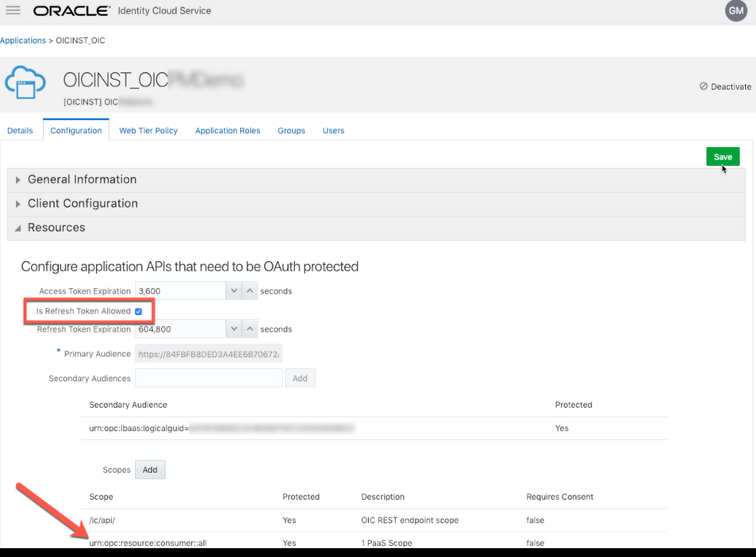Click the Deactivate button
Viewport: 756px width, 557px height.
tap(725, 86)
